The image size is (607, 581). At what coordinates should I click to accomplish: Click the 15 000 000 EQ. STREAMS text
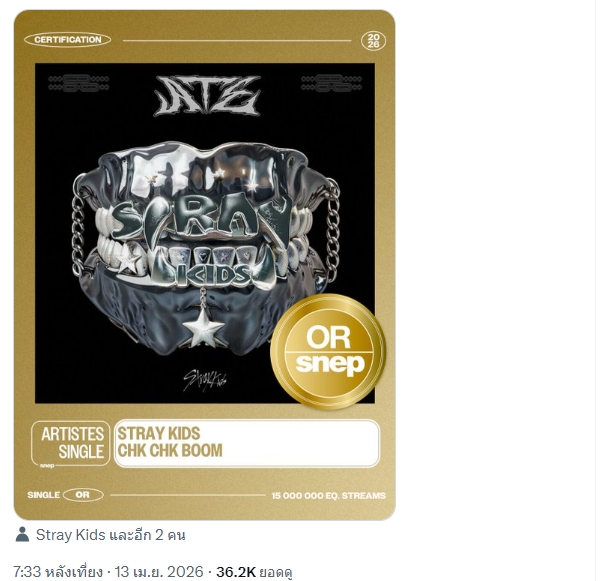click(328, 495)
